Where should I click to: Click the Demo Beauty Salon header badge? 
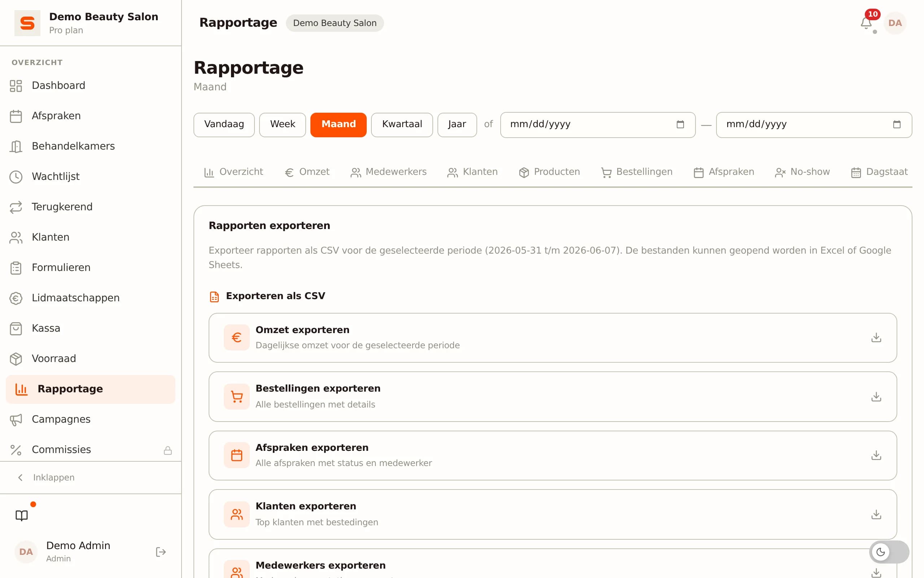[335, 23]
